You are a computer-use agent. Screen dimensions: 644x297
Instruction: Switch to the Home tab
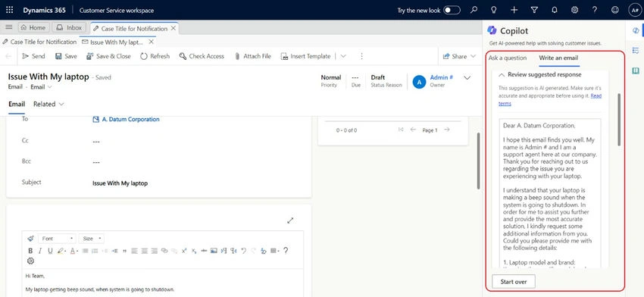pos(33,27)
